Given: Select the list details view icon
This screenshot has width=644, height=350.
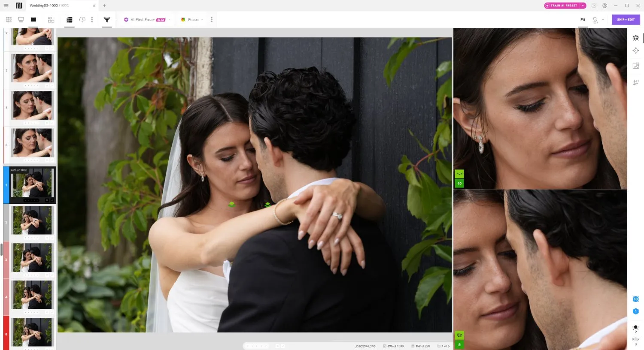Looking at the screenshot, I should [69, 19].
